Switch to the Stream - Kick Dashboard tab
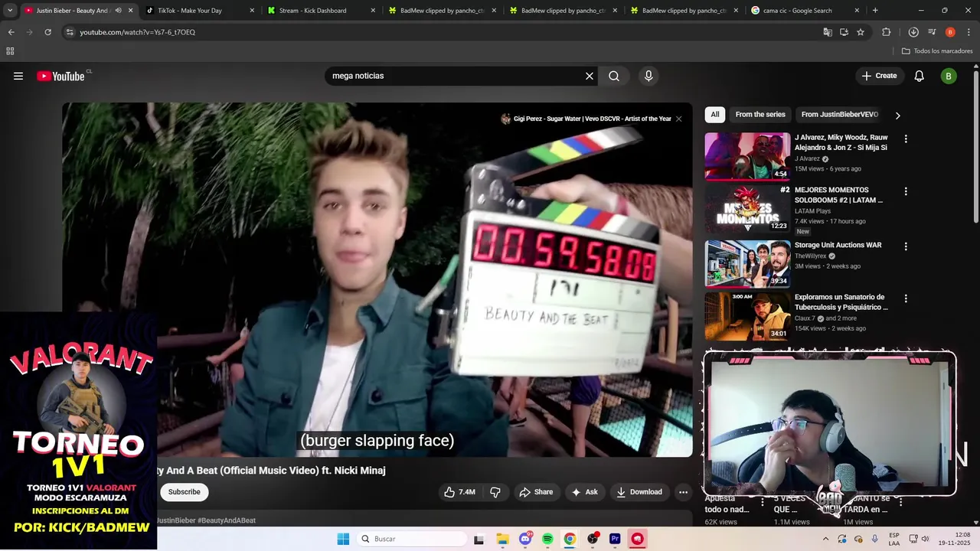 pos(320,11)
